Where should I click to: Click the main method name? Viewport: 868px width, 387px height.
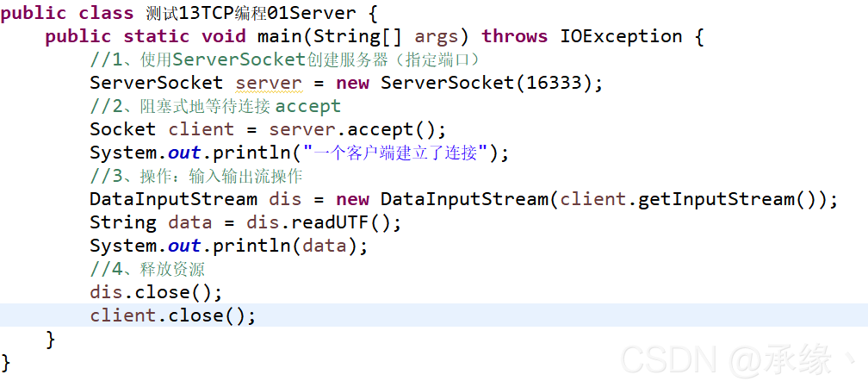tap(282, 36)
